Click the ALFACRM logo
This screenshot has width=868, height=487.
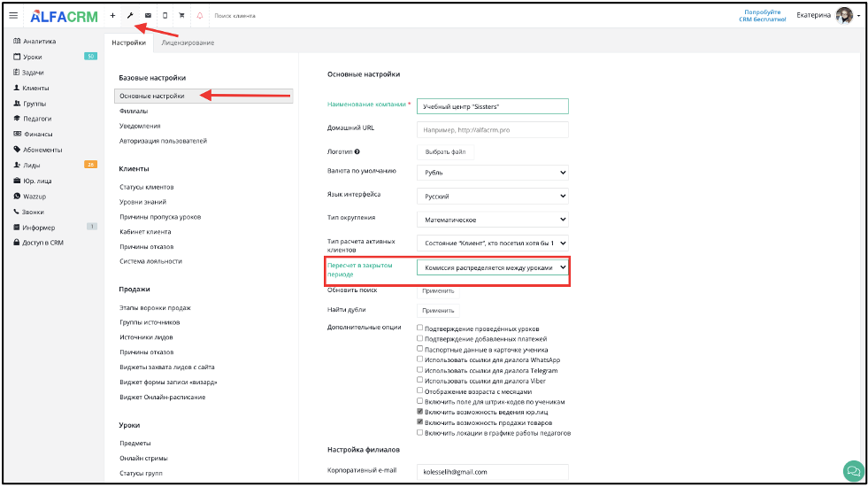tap(65, 17)
